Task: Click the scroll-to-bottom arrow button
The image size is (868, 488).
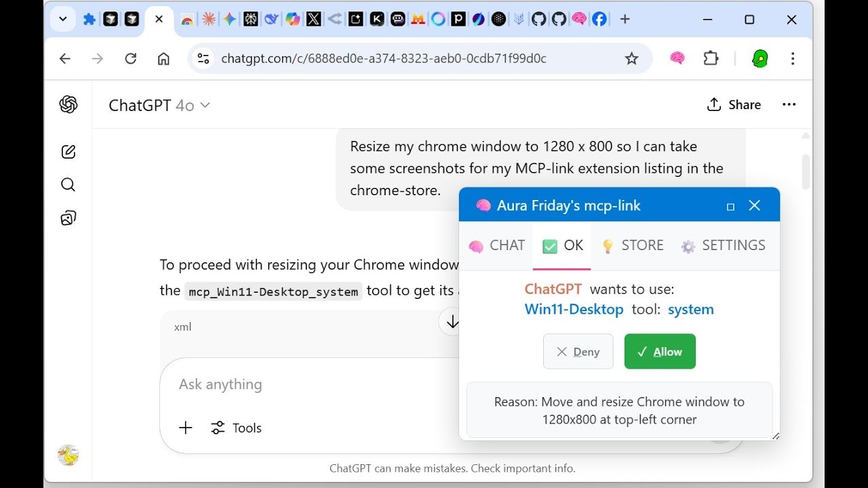Action: [x=452, y=322]
